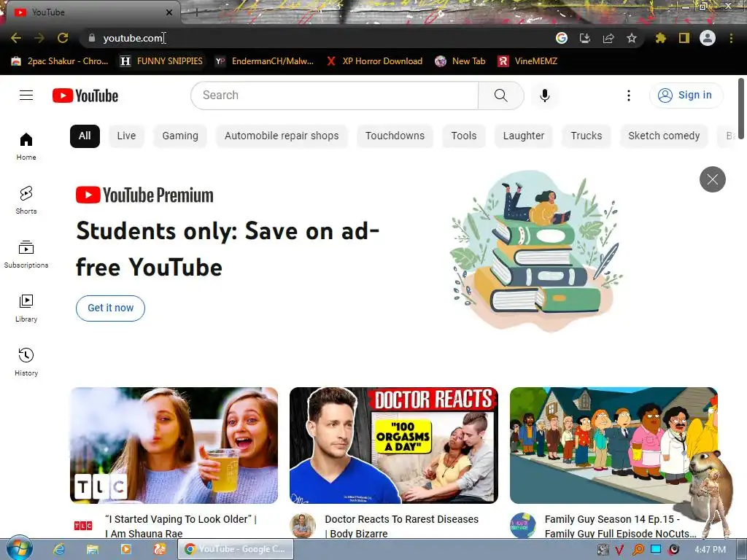This screenshot has width=747, height=560.
Task: Open 2pac Shakur bookmark
Action: coord(60,61)
